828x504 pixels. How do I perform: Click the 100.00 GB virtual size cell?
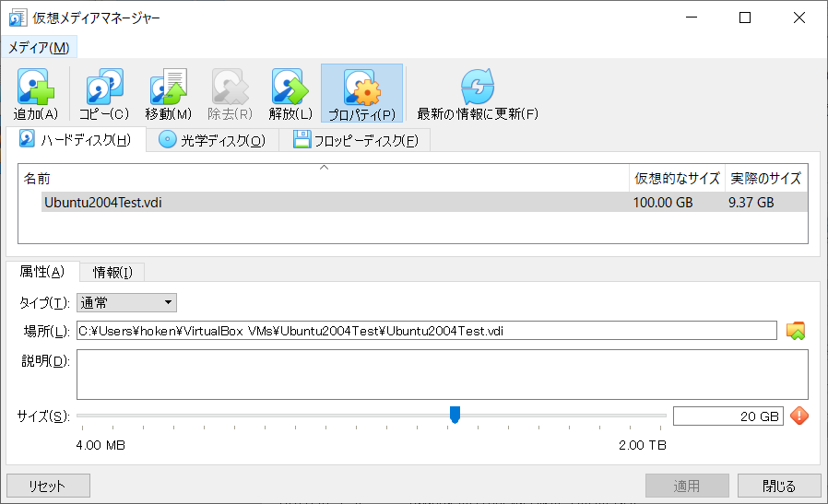point(663,203)
